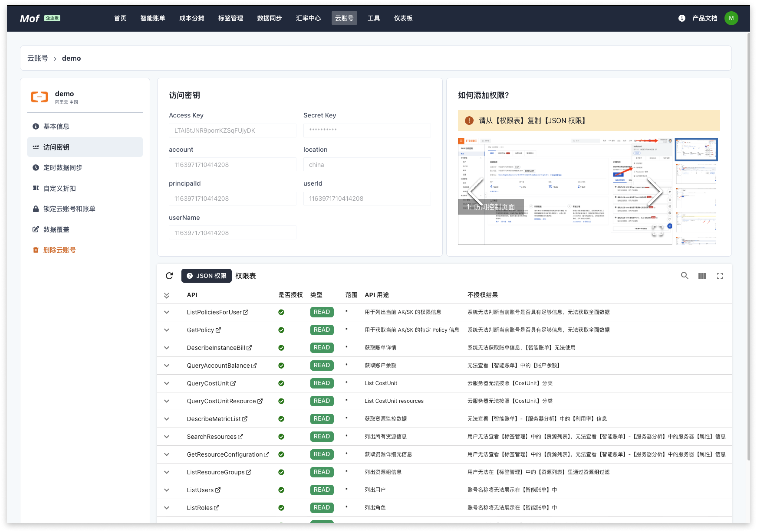Switch to the 定时数据同步 sidebar item
Image resolution: width=757 pixels, height=532 pixels.
coord(63,168)
